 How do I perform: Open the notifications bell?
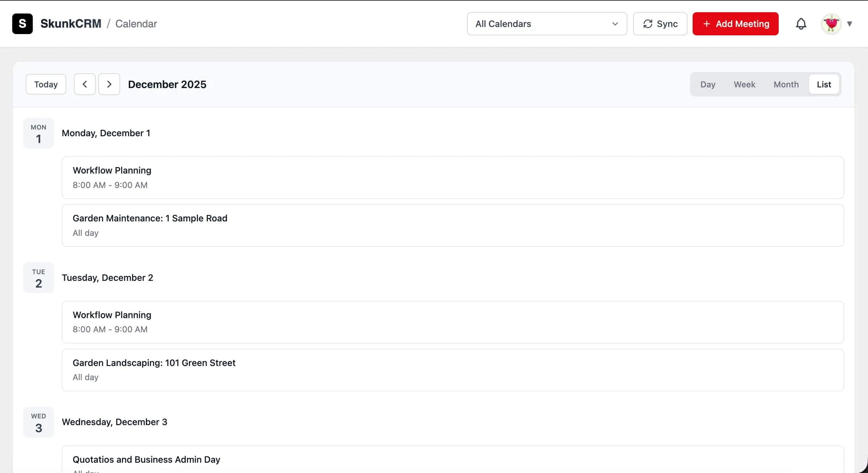802,23
